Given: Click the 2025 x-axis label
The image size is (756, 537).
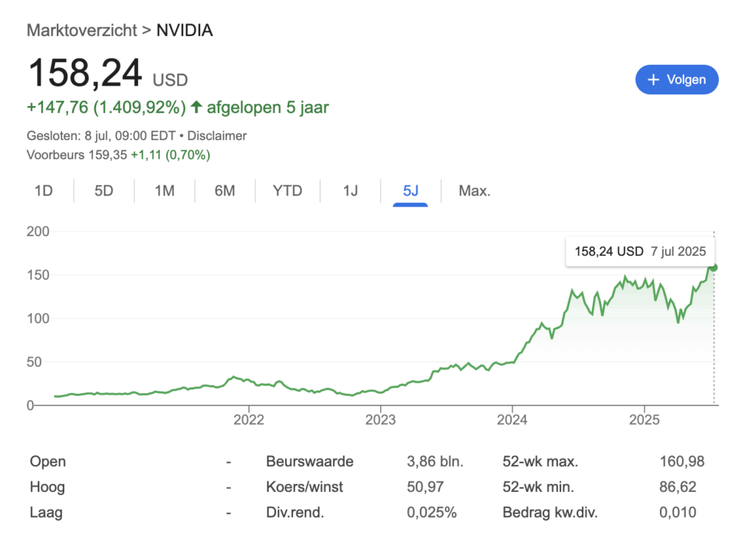Looking at the screenshot, I should coord(645,420).
